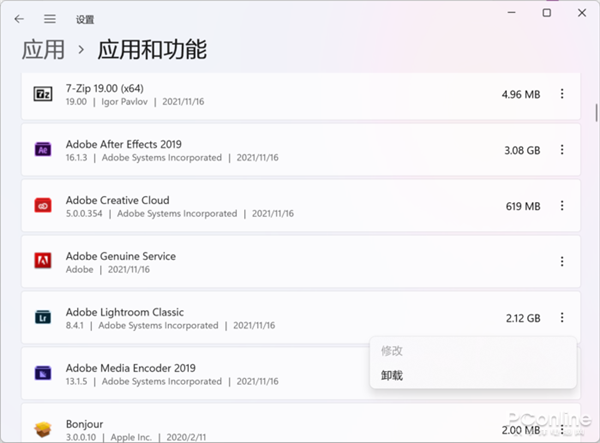This screenshot has width=600, height=443.
Task: Maximize the Settings window
Action: click(547, 13)
